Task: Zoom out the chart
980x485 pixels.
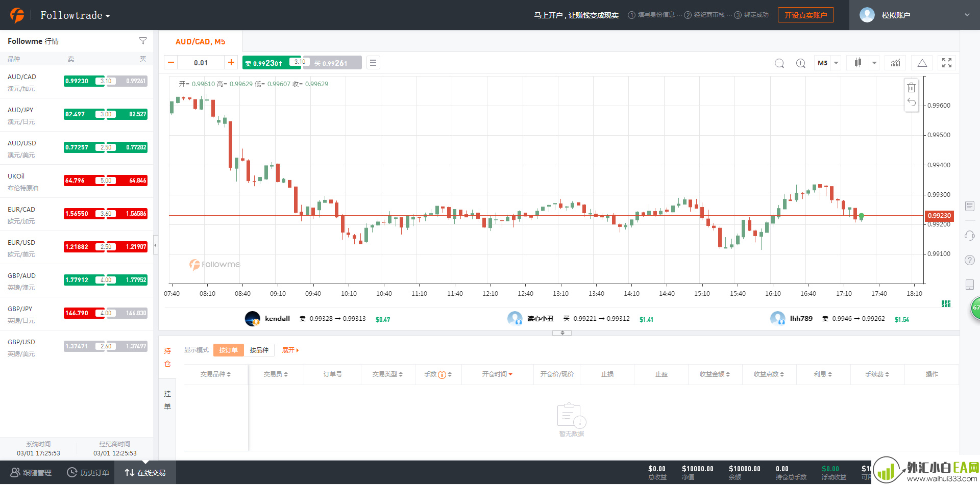Action: [x=779, y=63]
